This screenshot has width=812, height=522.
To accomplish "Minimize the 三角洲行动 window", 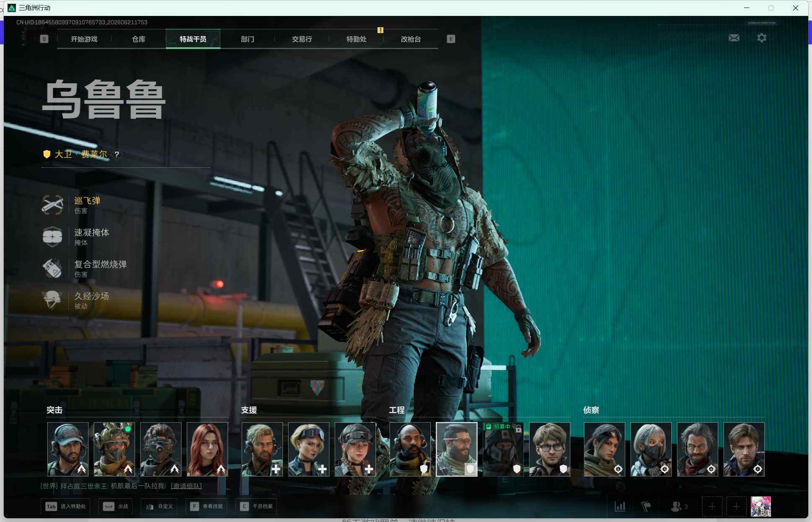I will [747, 8].
